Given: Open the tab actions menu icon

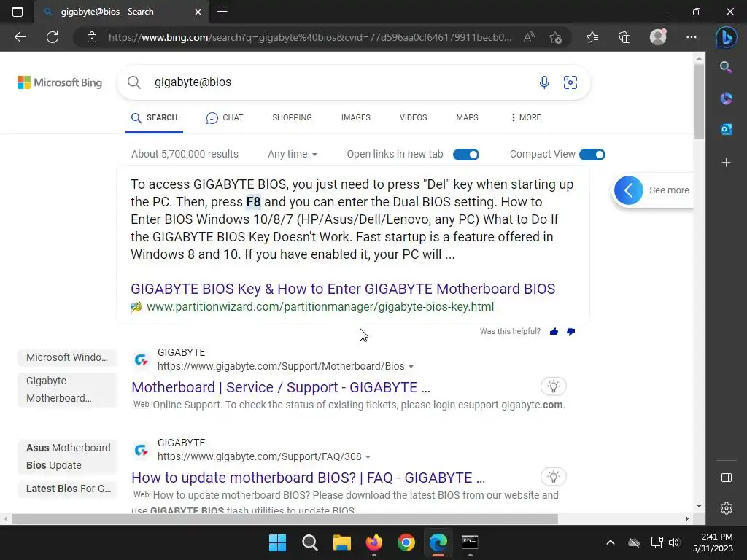Looking at the screenshot, I should tap(18, 12).
